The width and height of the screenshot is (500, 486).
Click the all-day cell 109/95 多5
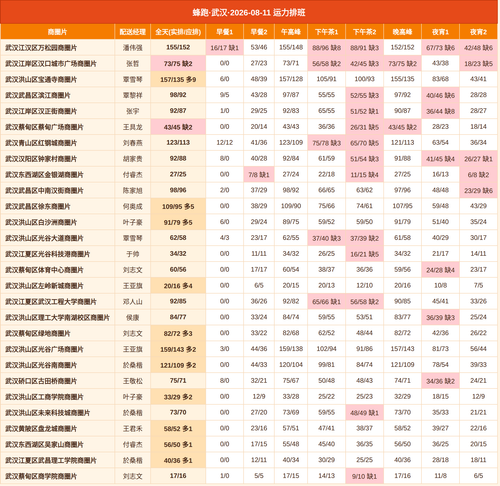point(178,206)
